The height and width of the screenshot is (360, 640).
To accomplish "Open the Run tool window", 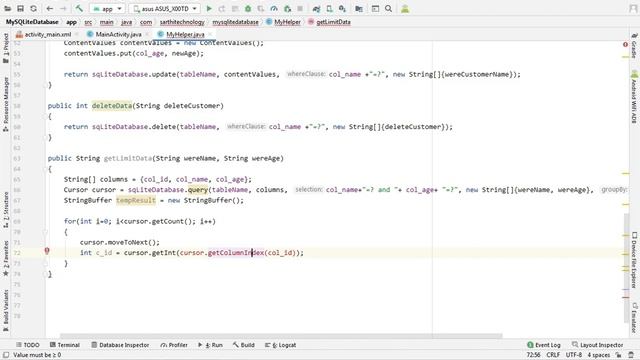I will click(x=210, y=345).
